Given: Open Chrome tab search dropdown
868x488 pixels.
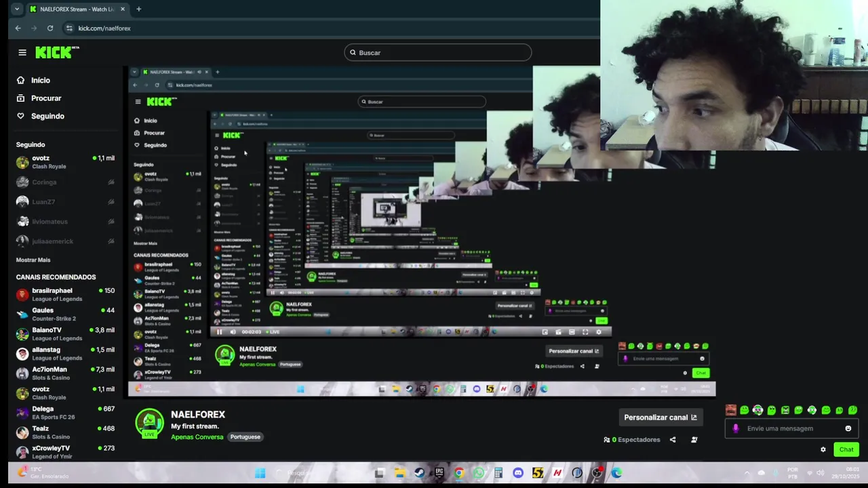Looking at the screenshot, I should 17,9.
